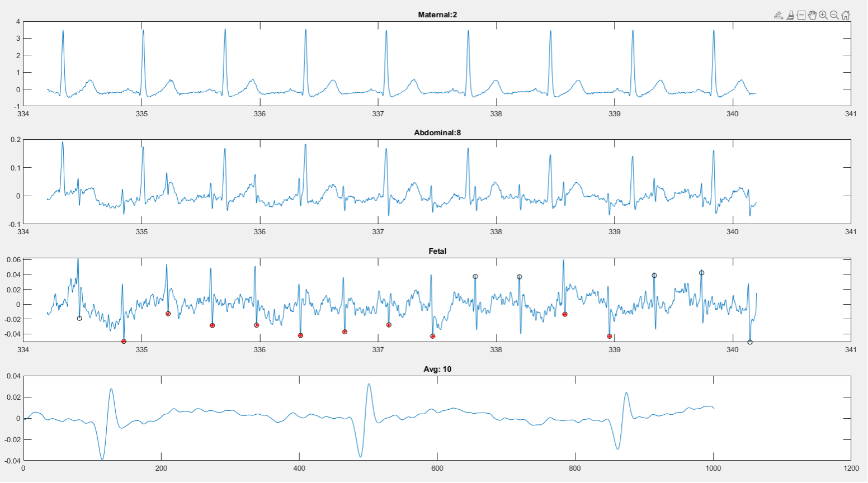Select the leftmost red marker in Fetal plot
Screen dimensions: 868x483
point(124,341)
